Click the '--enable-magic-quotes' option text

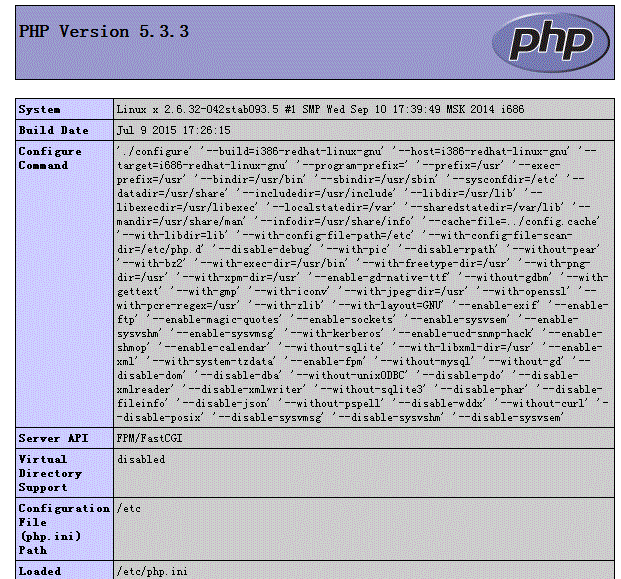215,320
